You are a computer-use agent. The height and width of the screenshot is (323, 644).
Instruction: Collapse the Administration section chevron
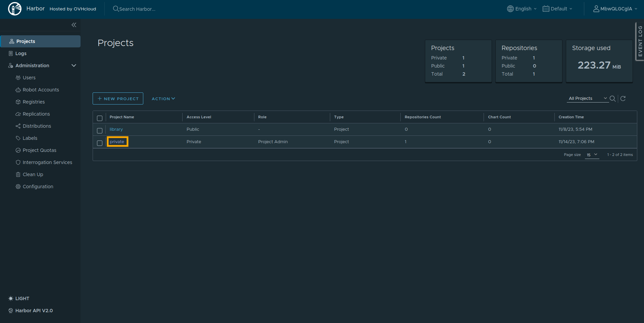tap(74, 66)
